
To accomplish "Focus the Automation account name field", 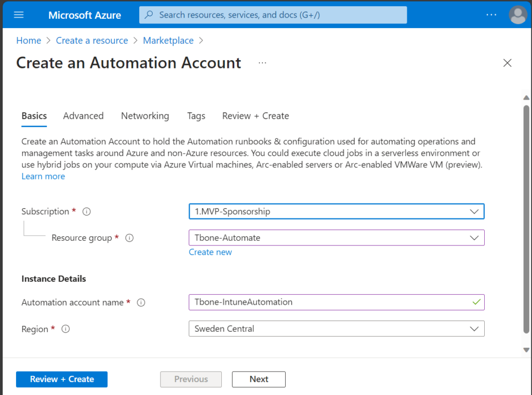I will (x=337, y=302).
